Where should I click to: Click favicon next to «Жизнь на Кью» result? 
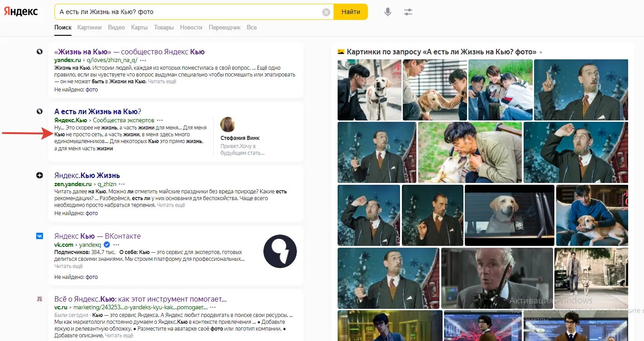click(39, 52)
